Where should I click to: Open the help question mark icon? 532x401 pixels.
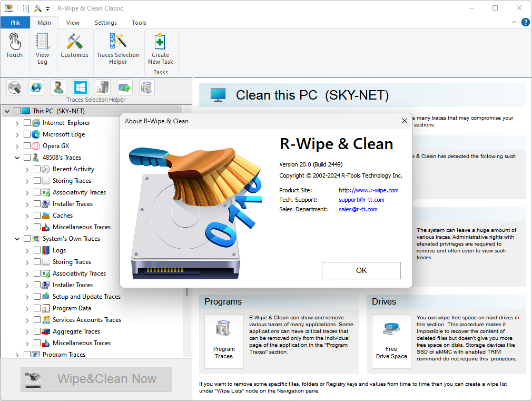525,23
